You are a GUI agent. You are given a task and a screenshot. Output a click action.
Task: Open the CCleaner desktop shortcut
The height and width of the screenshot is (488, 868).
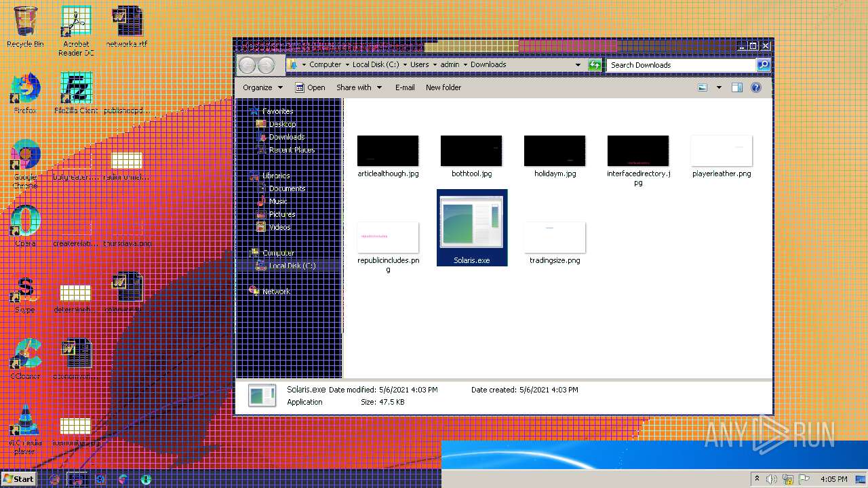25,359
